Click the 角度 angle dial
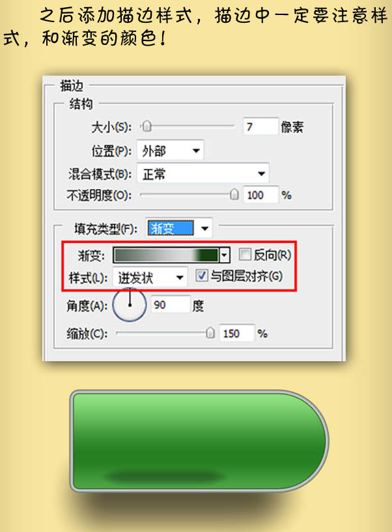Image resolution: width=392 pixels, height=532 pixels. click(x=130, y=304)
